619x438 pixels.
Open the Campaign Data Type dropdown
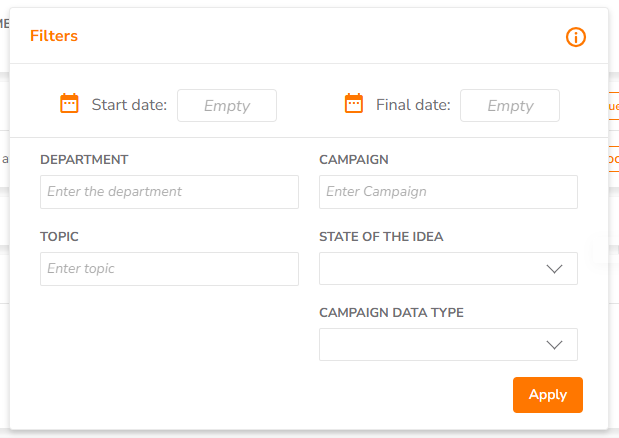(x=448, y=344)
